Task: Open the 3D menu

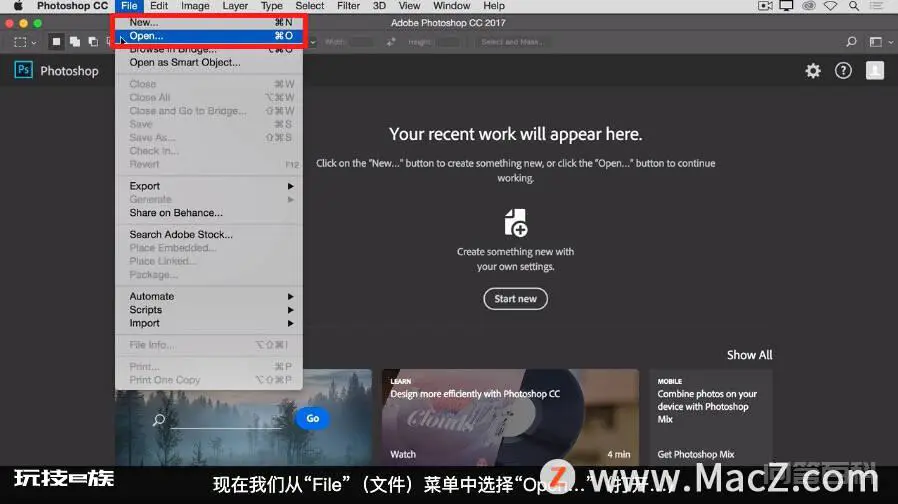Action: click(379, 6)
